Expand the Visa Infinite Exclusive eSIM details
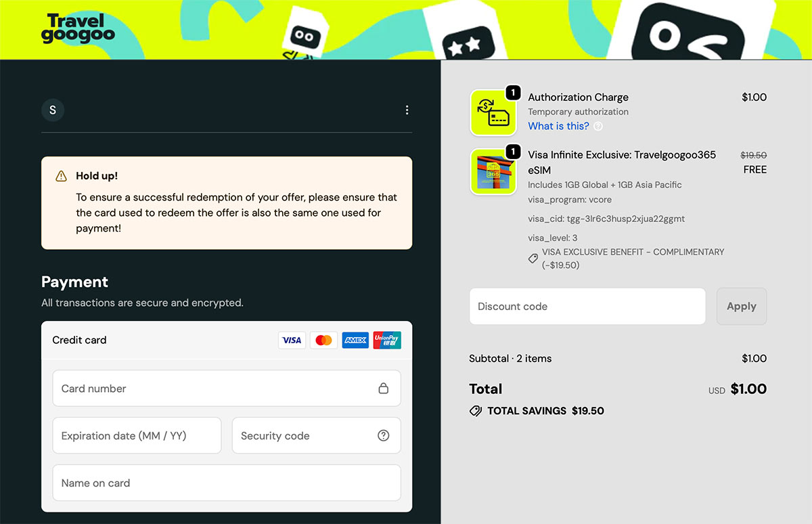 (621, 154)
